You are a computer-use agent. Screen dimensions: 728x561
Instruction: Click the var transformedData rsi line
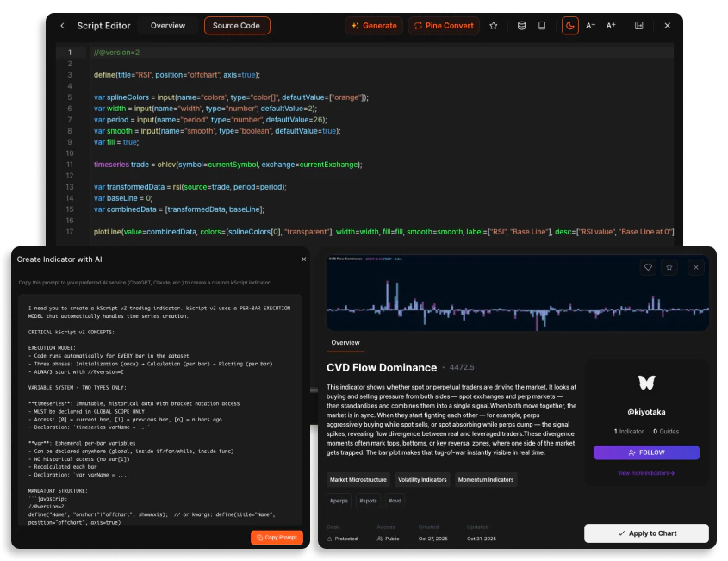tap(190, 187)
